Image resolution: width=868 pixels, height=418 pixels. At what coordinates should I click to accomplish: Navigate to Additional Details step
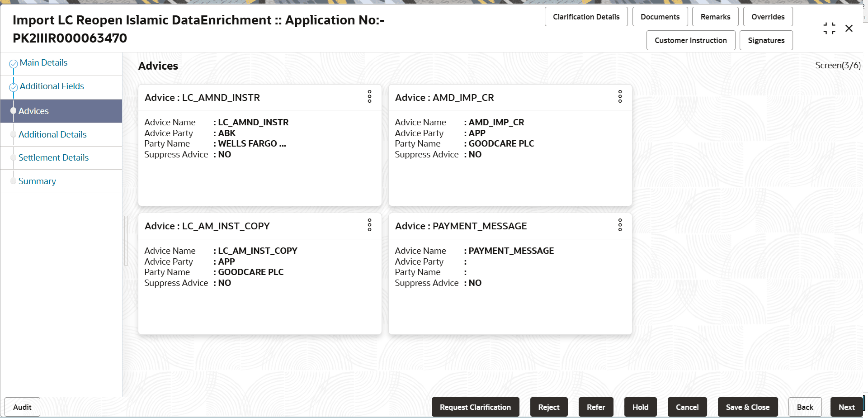pos(52,134)
